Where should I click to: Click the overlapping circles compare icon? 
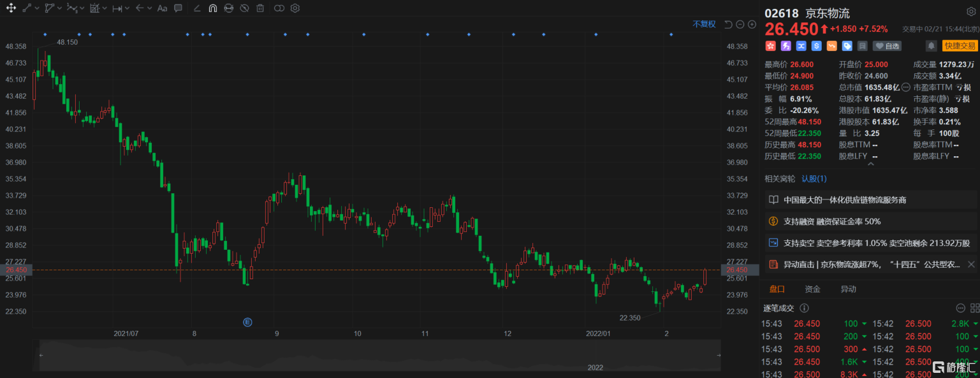[279, 8]
